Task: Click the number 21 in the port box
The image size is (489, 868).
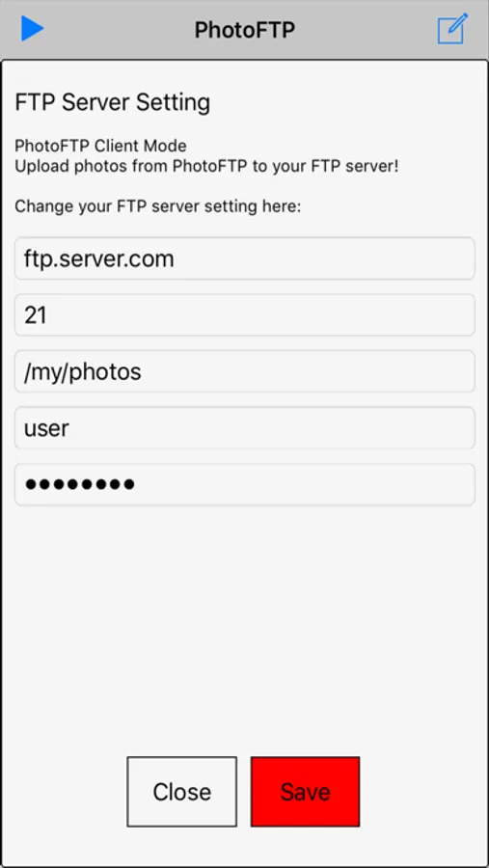Action: point(36,315)
